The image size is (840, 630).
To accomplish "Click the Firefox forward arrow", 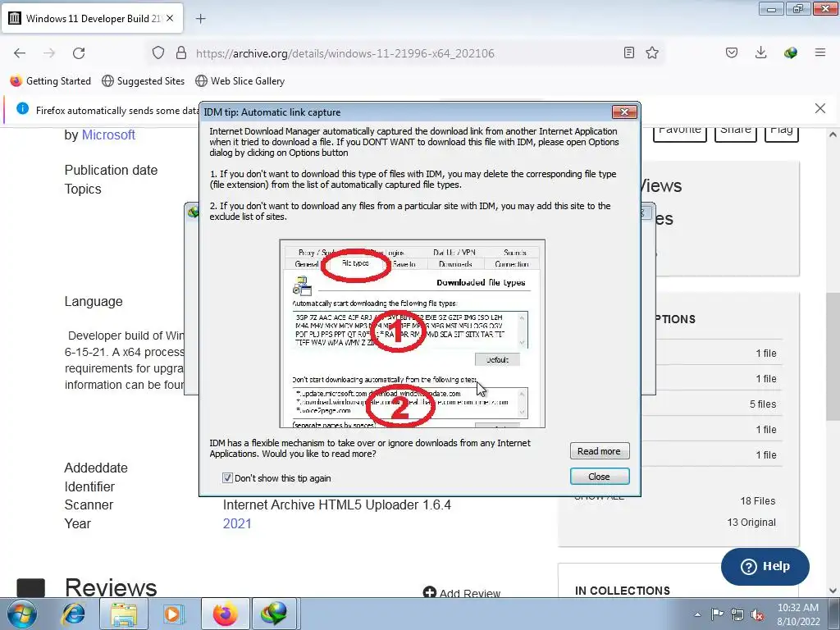I will click(49, 53).
